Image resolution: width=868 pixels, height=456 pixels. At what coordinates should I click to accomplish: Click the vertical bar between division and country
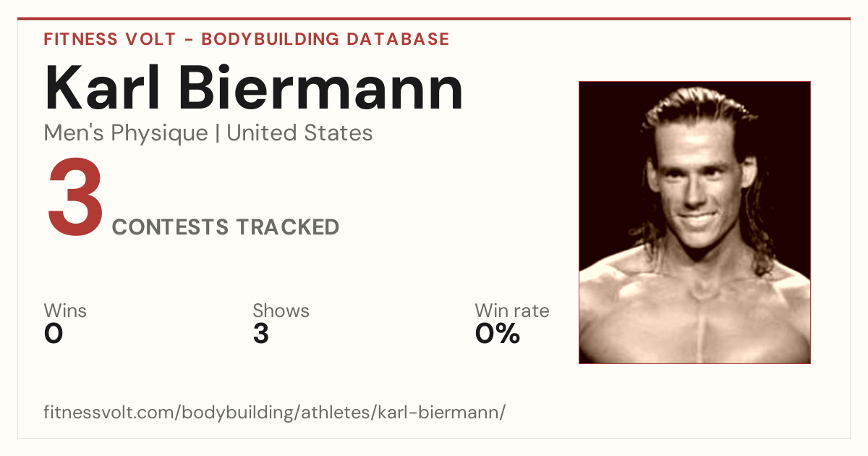(218, 134)
